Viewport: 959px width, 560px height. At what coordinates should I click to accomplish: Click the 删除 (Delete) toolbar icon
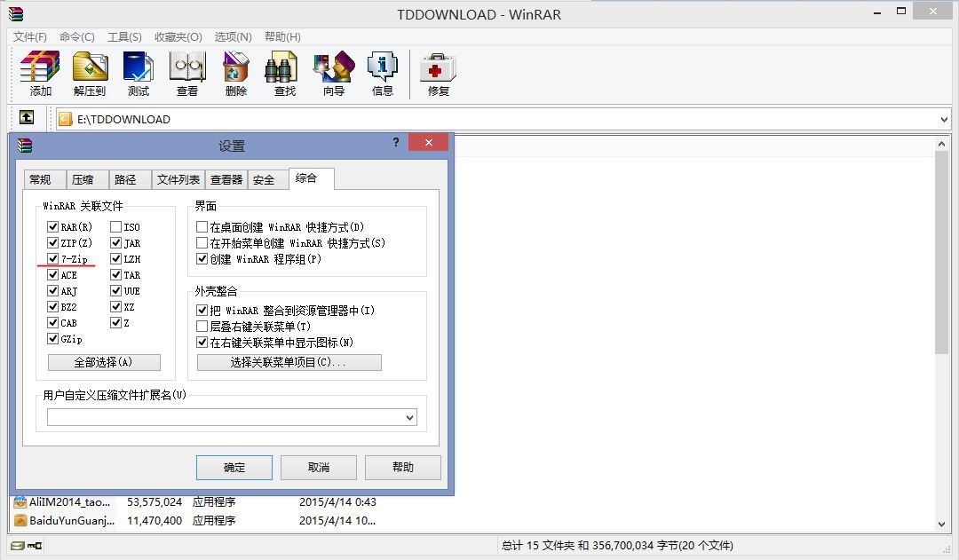coord(236,67)
